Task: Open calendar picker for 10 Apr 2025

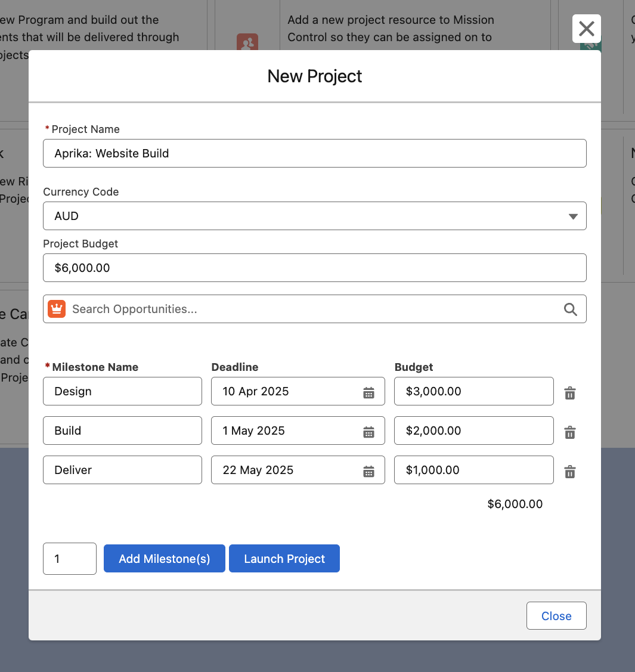Action: click(x=368, y=392)
